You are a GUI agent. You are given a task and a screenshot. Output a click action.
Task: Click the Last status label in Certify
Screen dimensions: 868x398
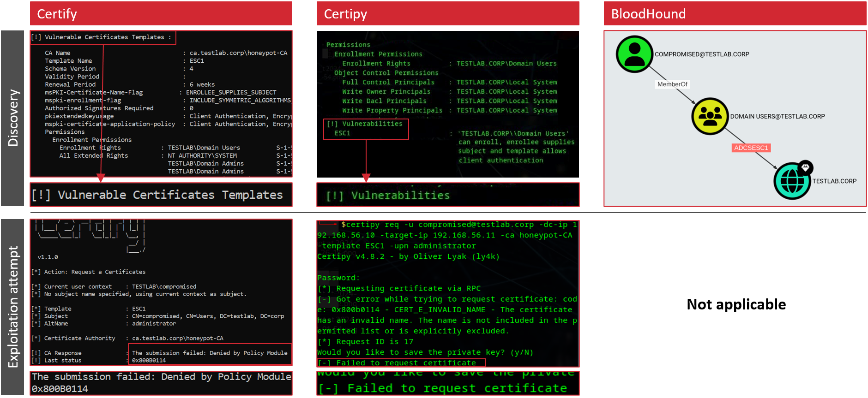[x=62, y=361]
